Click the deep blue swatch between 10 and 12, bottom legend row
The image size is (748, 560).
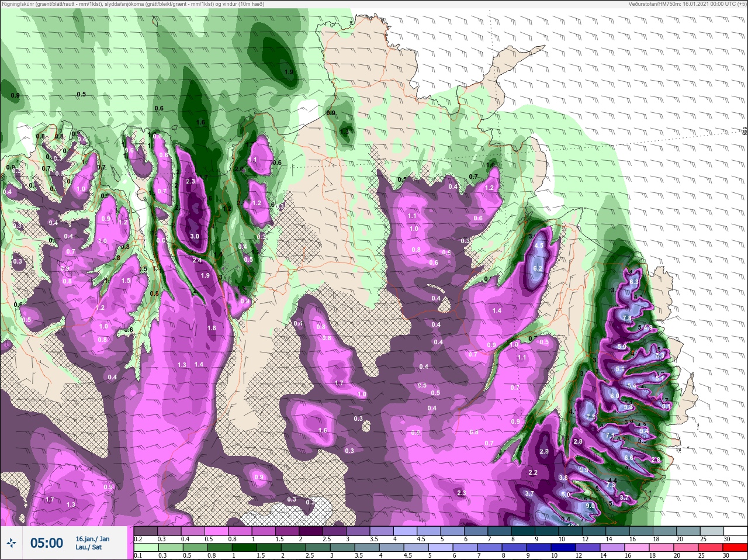point(563,548)
